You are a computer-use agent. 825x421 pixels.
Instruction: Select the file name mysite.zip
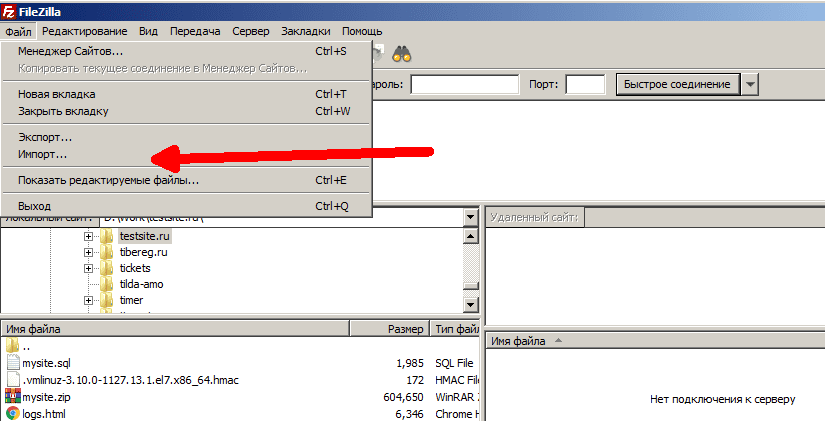(46, 397)
